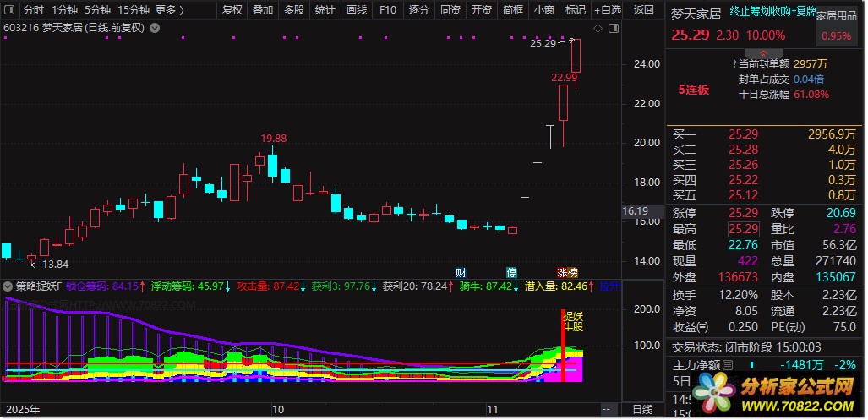
Task: Click the info icon beside 当前封单额
Action: [734, 63]
